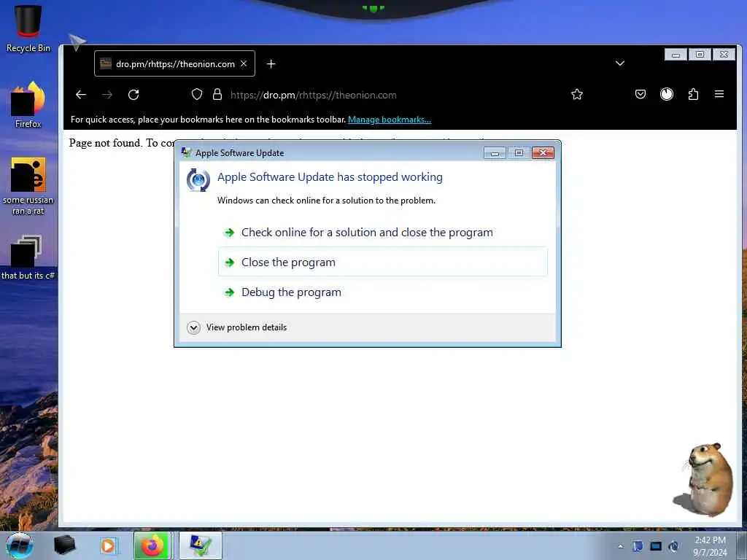Open the Save to Pocket icon
The width and height of the screenshot is (747, 560).
(x=640, y=94)
